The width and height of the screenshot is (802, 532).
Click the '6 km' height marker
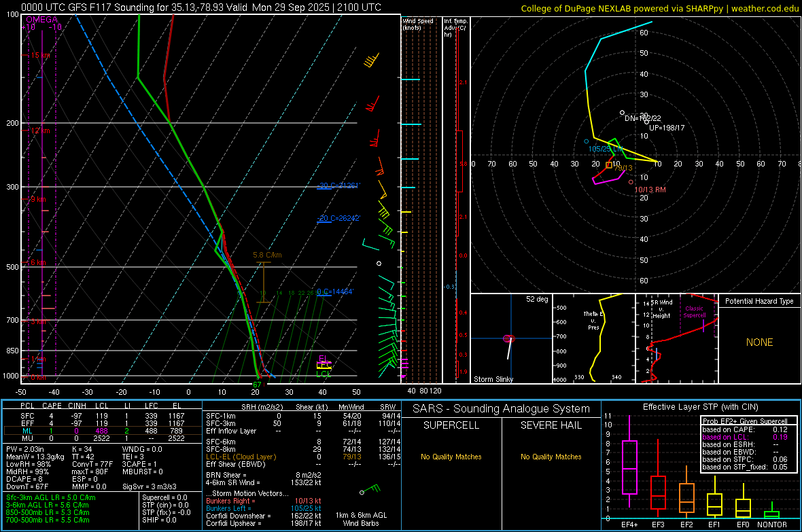(x=38, y=262)
